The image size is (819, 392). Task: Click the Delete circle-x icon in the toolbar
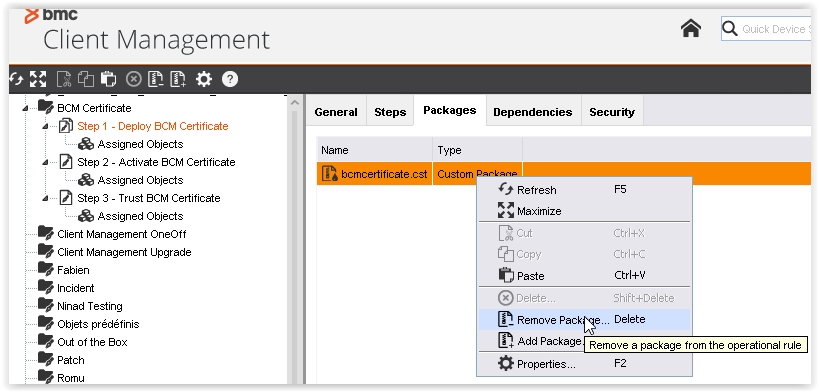134,79
